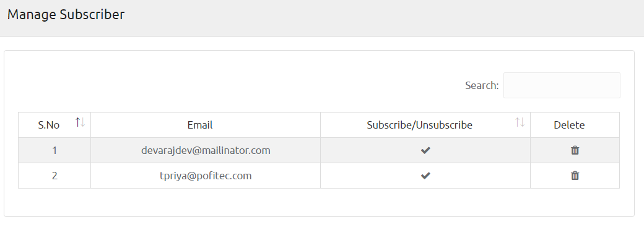
Task: Click the Manage Subscriber page heading
Action: [x=66, y=15]
